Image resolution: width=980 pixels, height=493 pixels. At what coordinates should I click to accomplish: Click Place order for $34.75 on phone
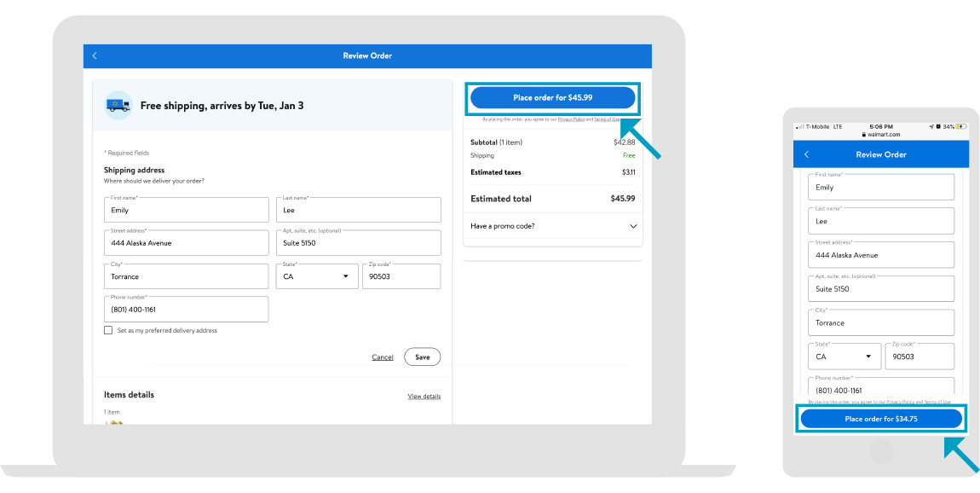click(881, 419)
